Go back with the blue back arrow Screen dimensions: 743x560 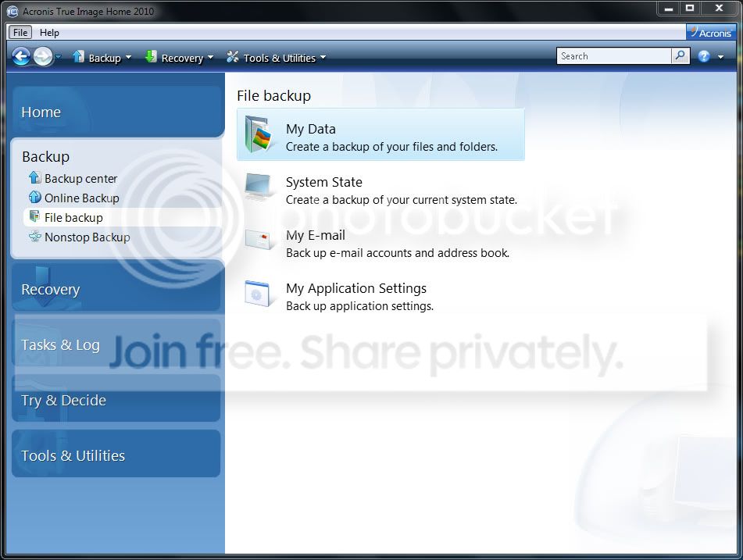(21, 57)
